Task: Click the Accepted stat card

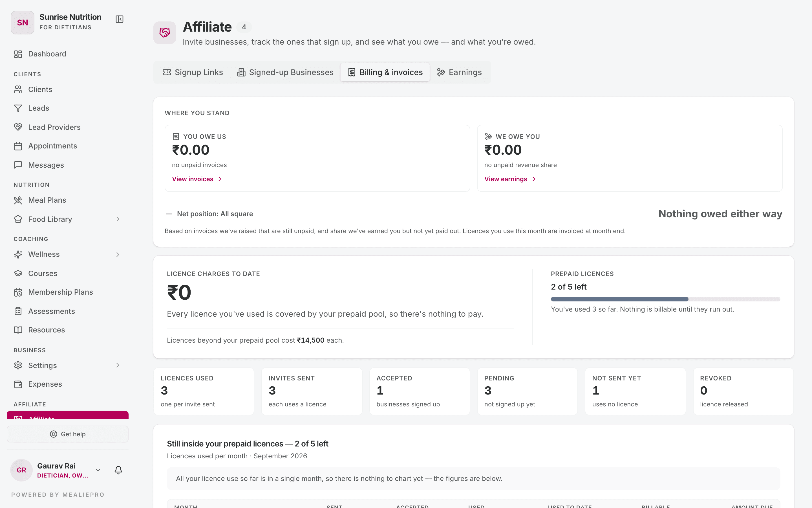Action: tap(420, 391)
